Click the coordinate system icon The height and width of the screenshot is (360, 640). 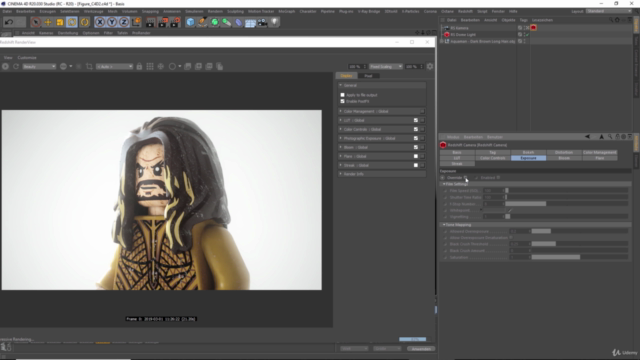point(136,22)
